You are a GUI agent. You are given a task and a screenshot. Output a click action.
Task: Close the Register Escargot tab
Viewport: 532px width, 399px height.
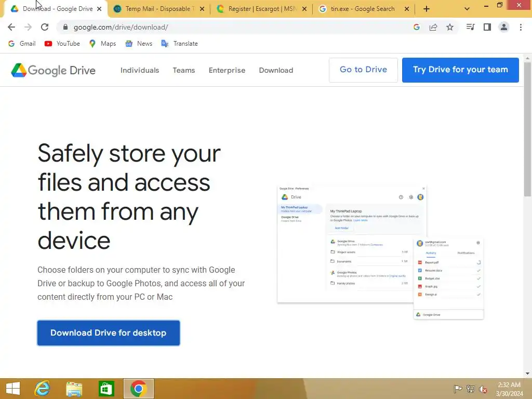click(x=304, y=9)
